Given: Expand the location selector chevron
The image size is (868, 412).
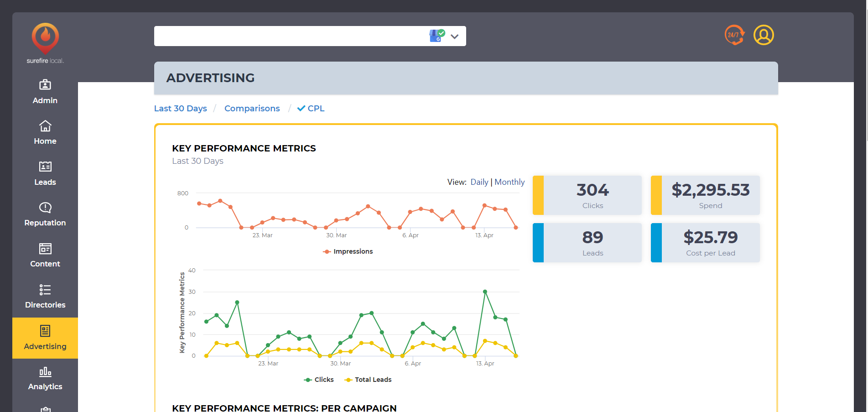Looking at the screenshot, I should click(455, 37).
